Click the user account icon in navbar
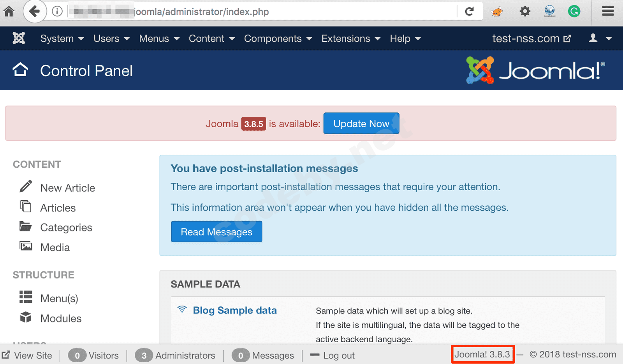 (x=593, y=38)
